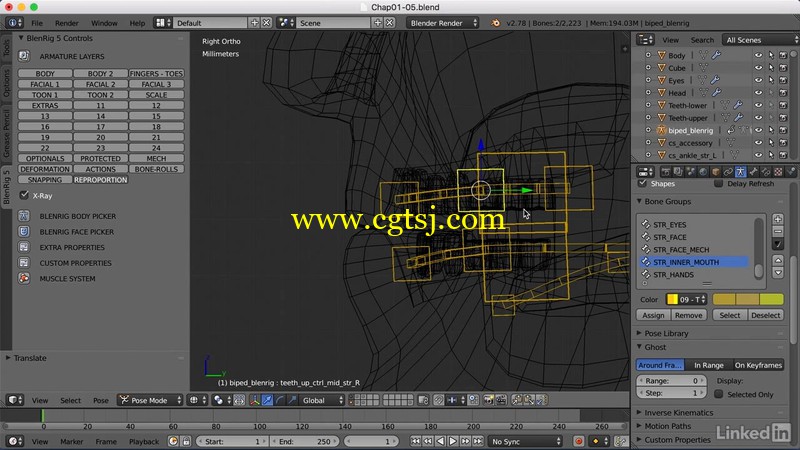
Task: Open the Armature data properties tab icon
Action: pyautogui.click(x=740, y=172)
